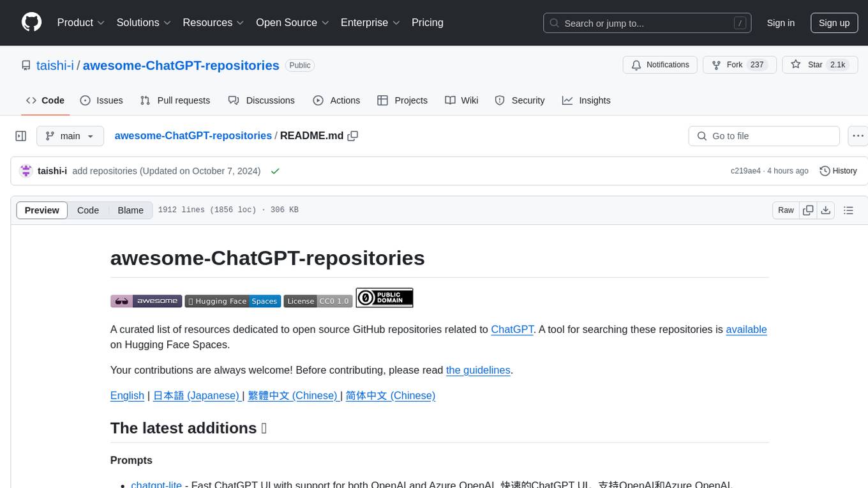Open the available Hugging Face link
Image resolution: width=868 pixels, height=488 pixels.
pyautogui.click(x=746, y=330)
